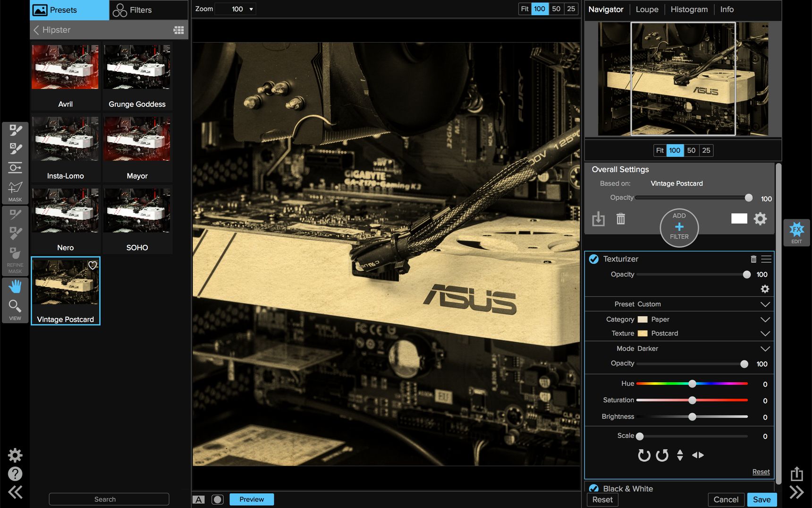Delete all filters with Overall Settings trash
The width and height of the screenshot is (812, 508).
pos(621,219)
